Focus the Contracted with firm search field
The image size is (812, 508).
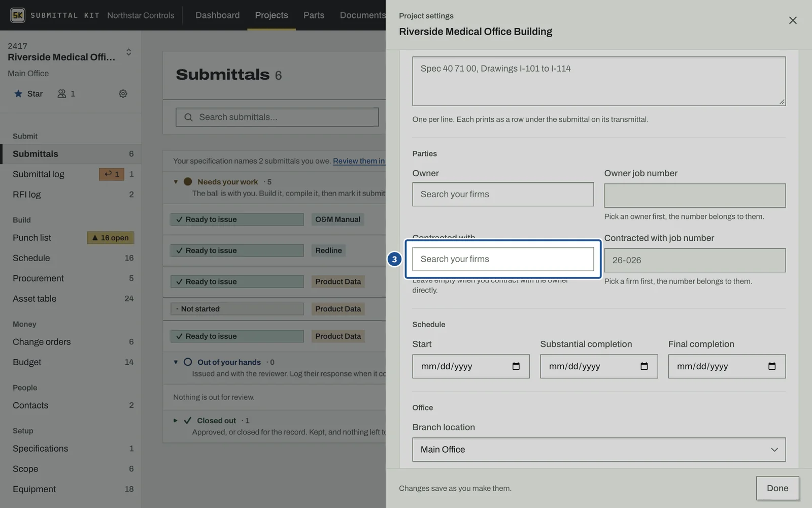pos(503,259)
